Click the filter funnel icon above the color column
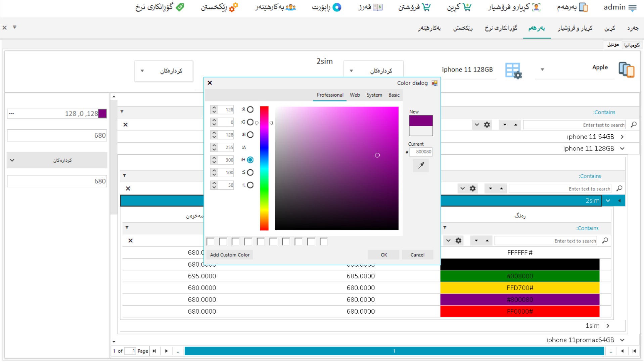 pos(445,228)
